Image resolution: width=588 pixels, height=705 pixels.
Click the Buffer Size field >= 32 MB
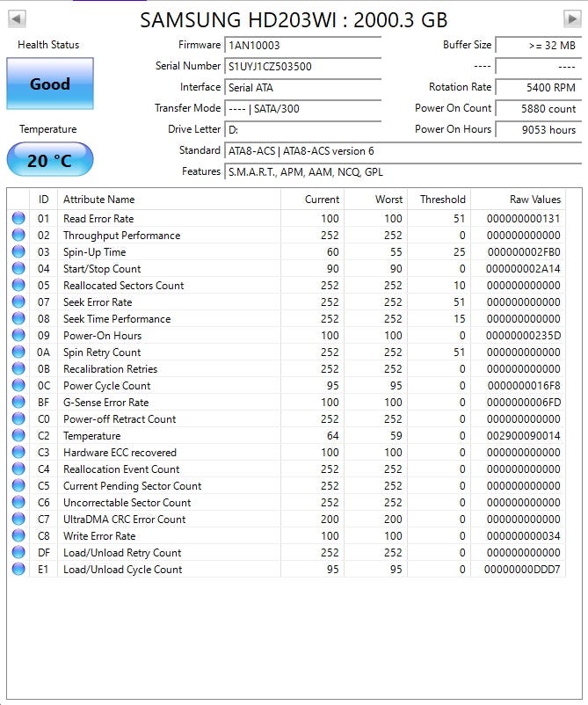[x=538, y=45]
